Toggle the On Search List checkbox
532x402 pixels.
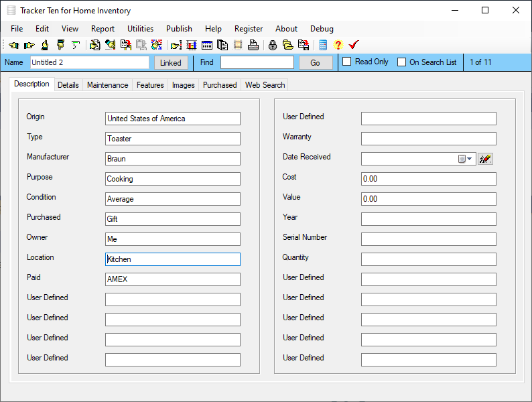pos(402,62)
